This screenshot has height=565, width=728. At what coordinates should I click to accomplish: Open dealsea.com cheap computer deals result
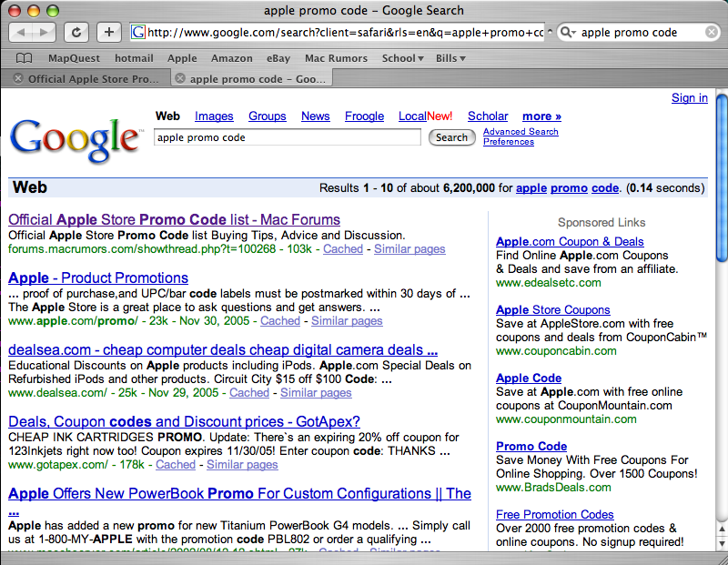point(223,349)
